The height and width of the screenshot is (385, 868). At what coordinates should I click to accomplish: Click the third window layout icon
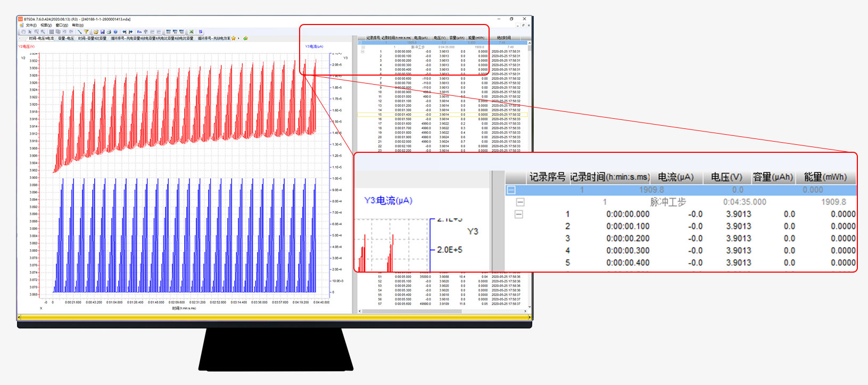(181, 32)
